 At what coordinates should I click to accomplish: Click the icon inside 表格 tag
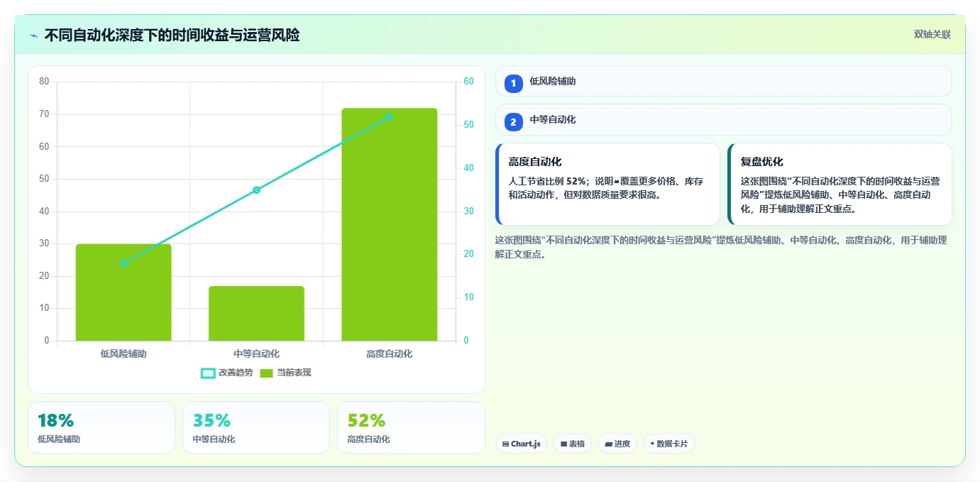(563, 444)
